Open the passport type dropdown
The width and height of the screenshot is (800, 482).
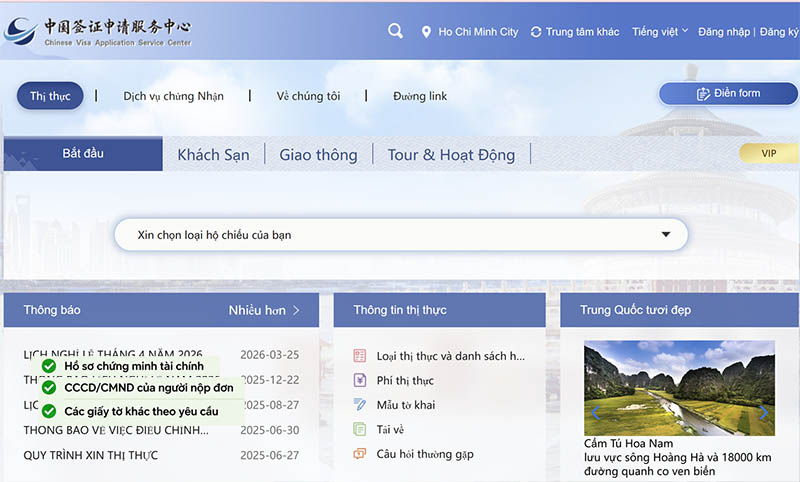tap(401, 235)
